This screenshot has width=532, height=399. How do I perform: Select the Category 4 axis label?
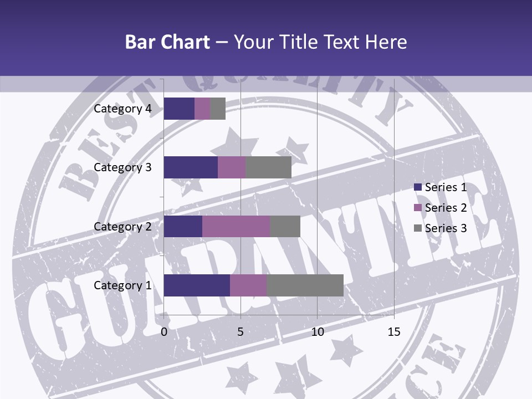click(x=122, y=109)
